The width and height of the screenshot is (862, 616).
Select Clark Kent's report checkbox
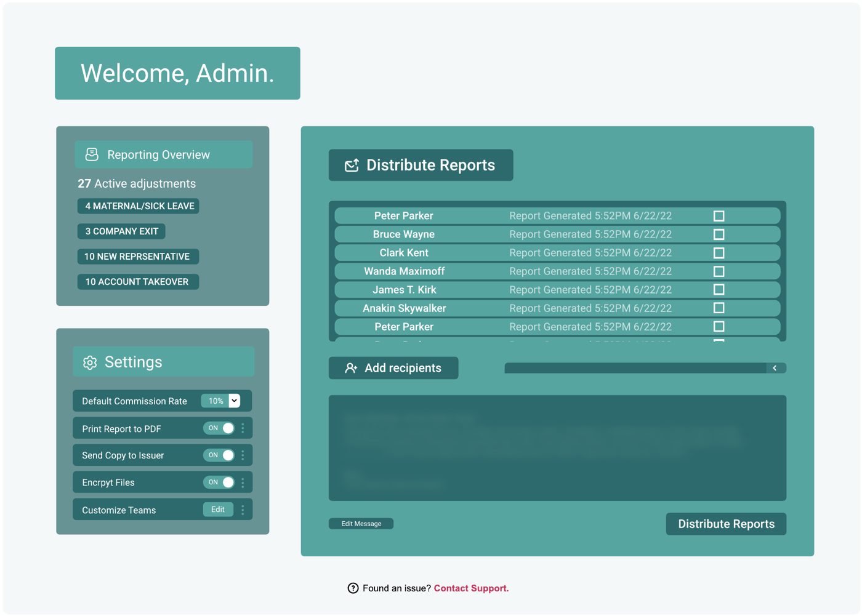[x=719, y=253]
